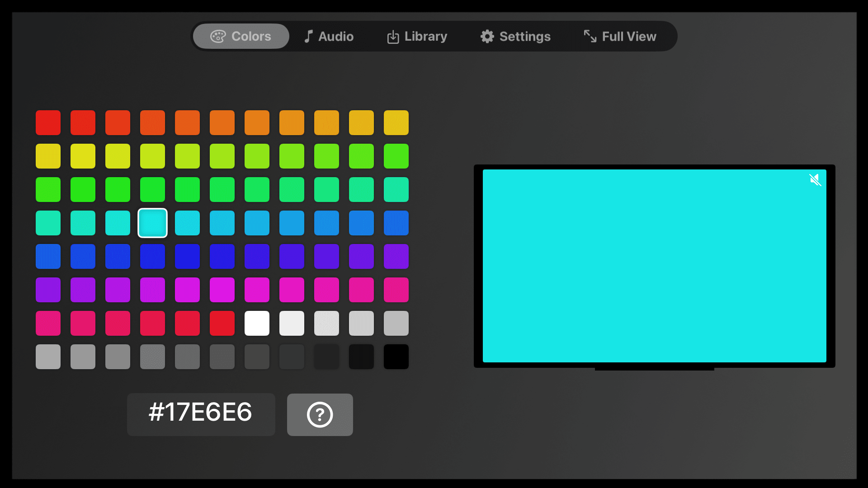Select the red swatch left of white
The height and width of the screenshot is (488, 868).
click(222, 323)
